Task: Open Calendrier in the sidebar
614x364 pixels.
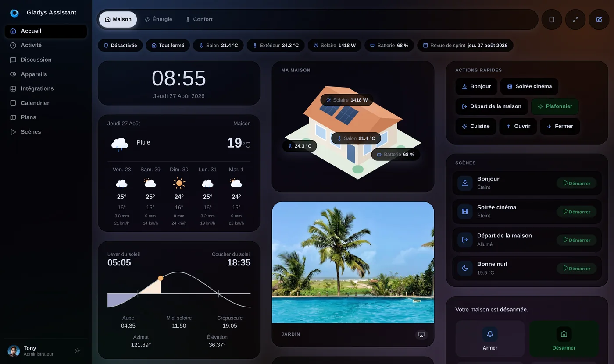Action: pos(46,103)
